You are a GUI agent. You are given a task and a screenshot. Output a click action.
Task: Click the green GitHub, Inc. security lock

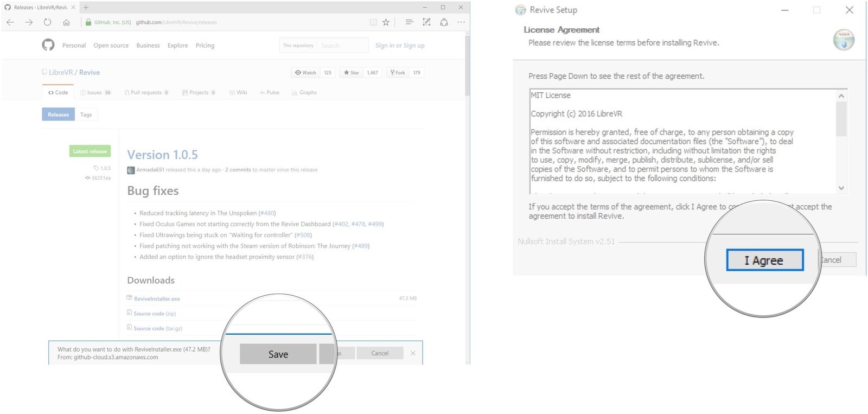88,22
